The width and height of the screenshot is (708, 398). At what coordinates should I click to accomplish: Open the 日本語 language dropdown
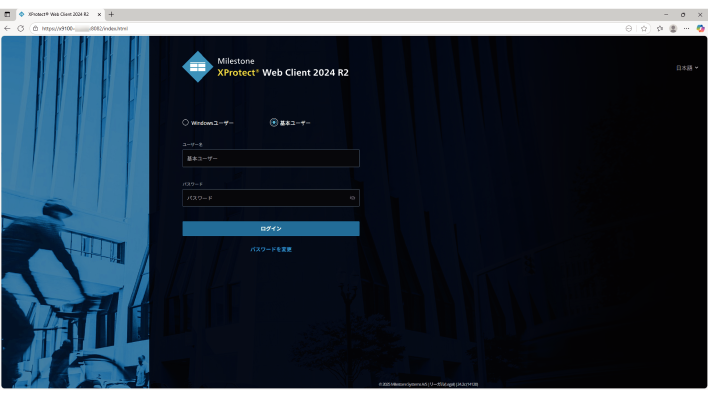click(687, 68)
